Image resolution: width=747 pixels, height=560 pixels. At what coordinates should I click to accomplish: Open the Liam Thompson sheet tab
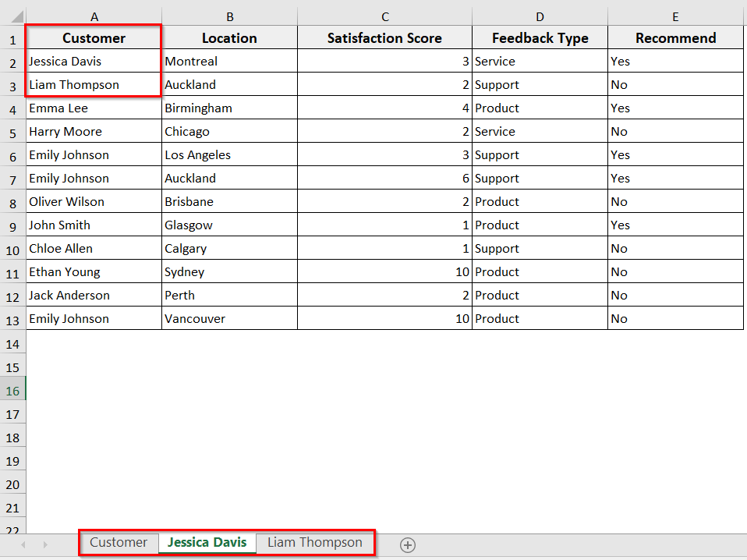(x=313, y=542)
